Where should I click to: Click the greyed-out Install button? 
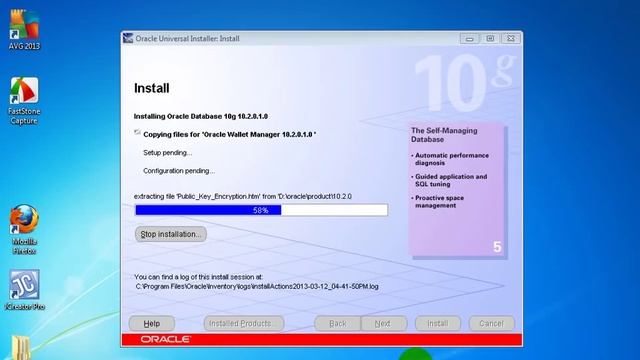tap(438, 324)
